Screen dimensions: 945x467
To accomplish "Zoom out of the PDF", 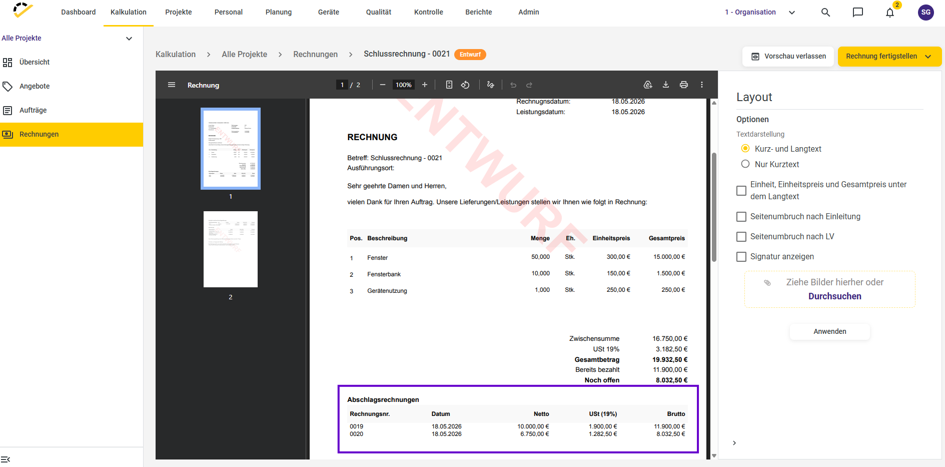I will [383, 85].
